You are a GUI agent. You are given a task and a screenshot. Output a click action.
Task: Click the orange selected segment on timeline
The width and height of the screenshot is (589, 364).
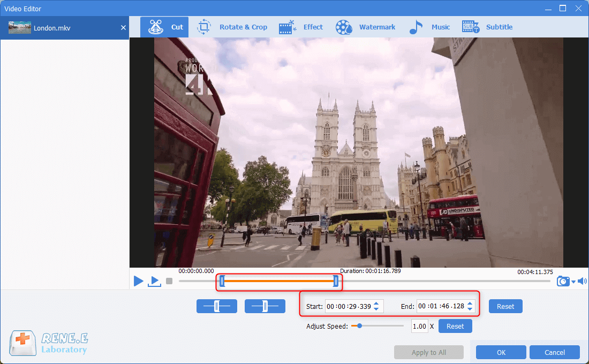pos(279,281)
